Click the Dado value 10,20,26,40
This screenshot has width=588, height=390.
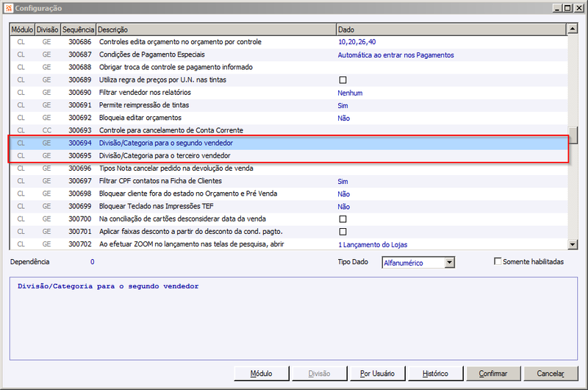[356, 42]
